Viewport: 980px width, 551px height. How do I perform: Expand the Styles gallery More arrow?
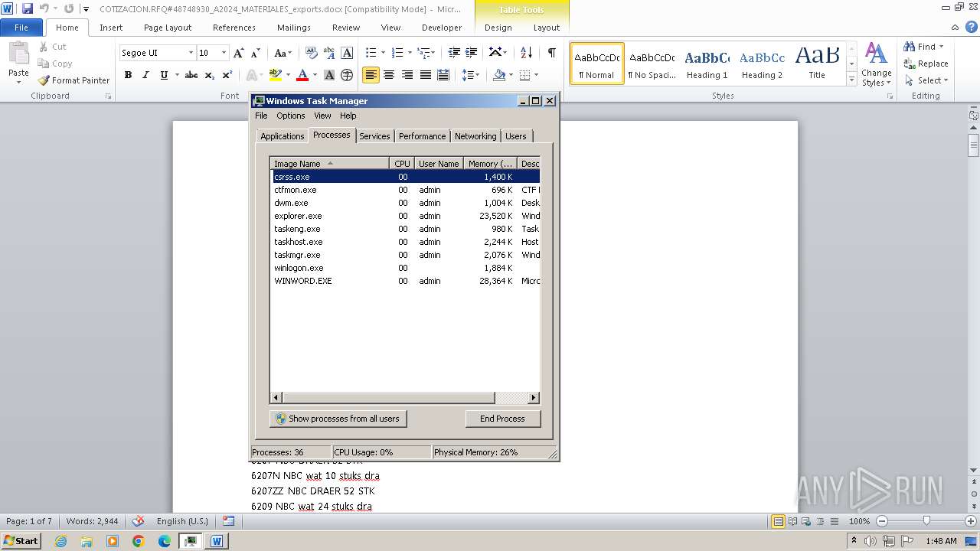(851, 80)
